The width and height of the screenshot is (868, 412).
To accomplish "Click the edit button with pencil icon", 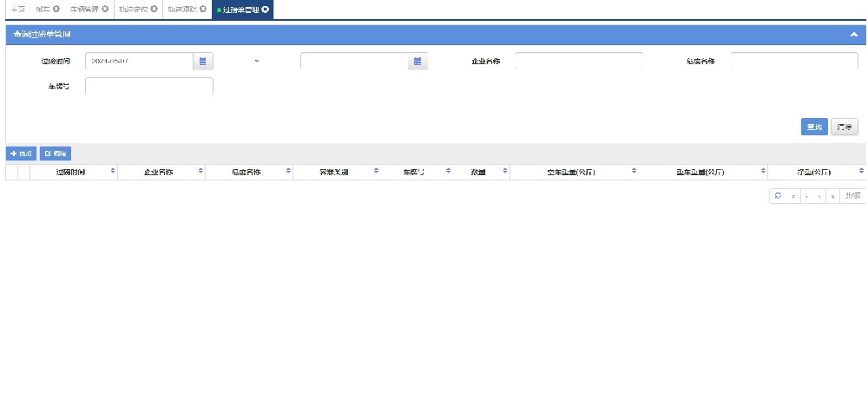I will (x=56, y=154).
